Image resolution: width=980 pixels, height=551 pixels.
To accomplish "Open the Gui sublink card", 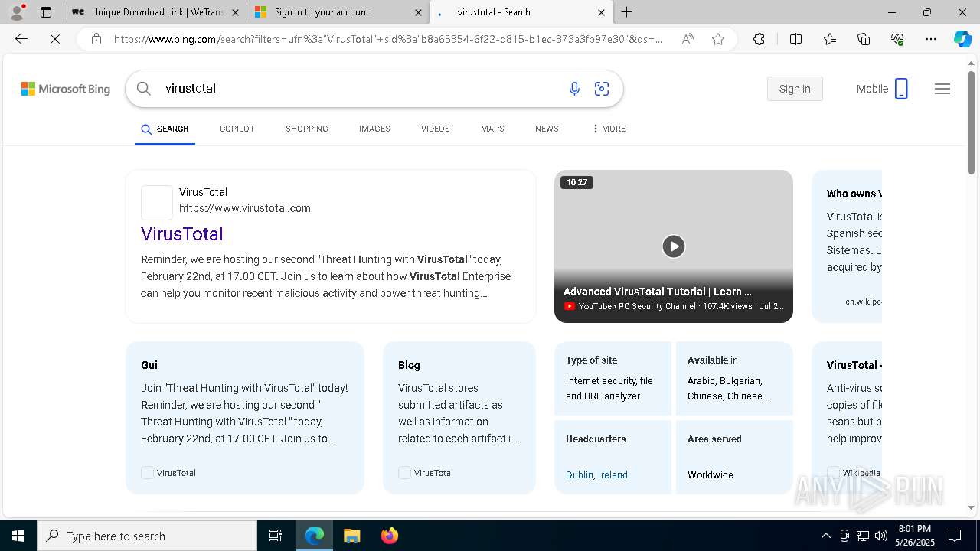I will click(245, 417).
